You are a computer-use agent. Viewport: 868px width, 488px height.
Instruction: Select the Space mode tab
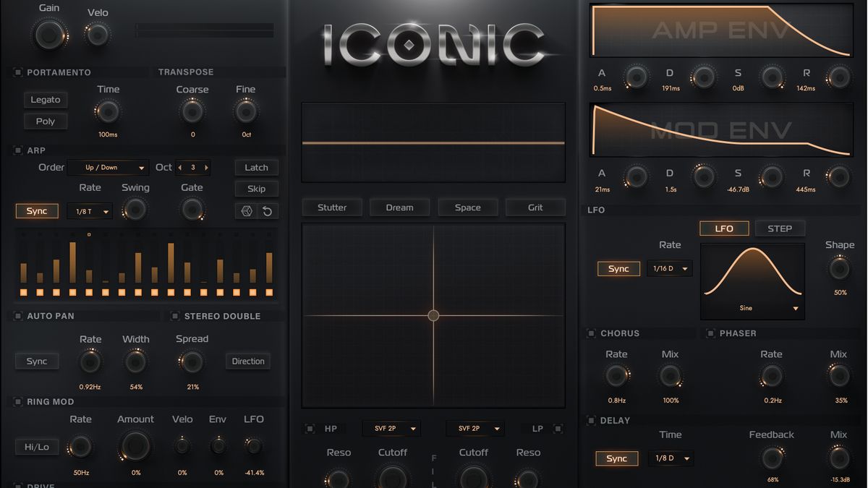pyautogui.click(x=467, y=207)
